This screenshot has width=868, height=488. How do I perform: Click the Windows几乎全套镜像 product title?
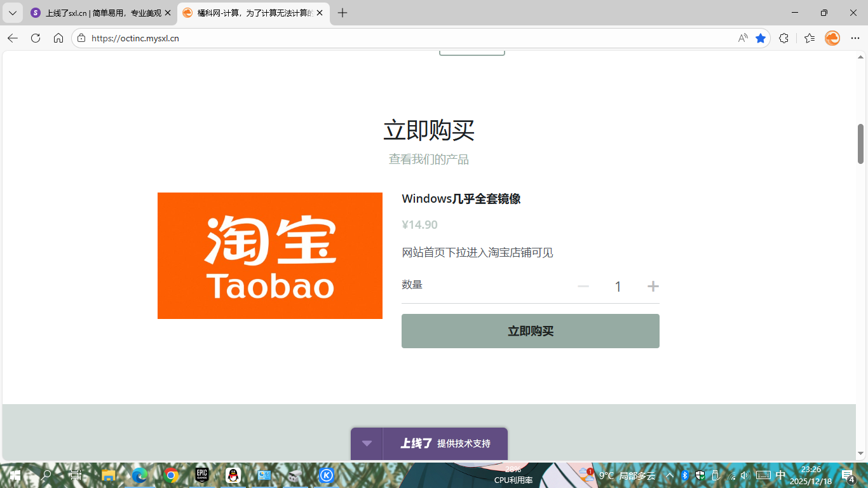[x=461, y=199]
